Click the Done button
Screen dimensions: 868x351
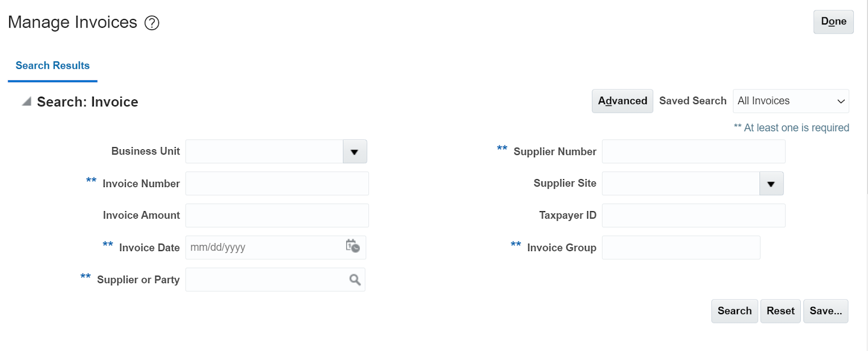tap(833, 22)
